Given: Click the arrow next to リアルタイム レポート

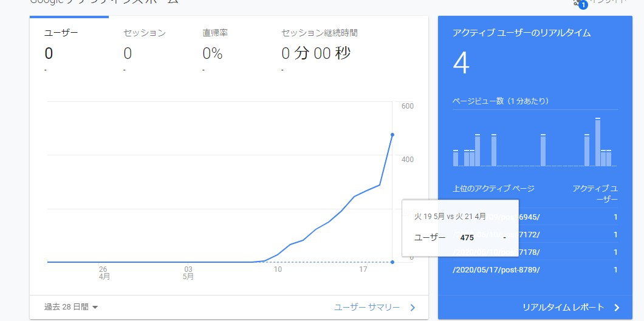Looking at the screenshot, I should [x=617, y=307].
